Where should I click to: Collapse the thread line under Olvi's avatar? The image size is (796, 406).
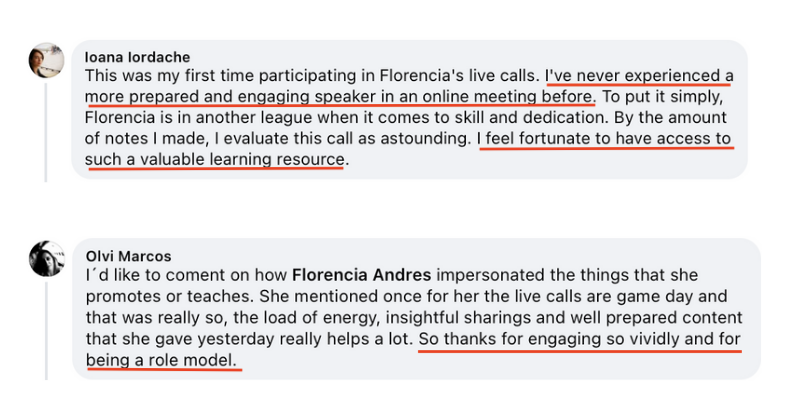(46, 330)
